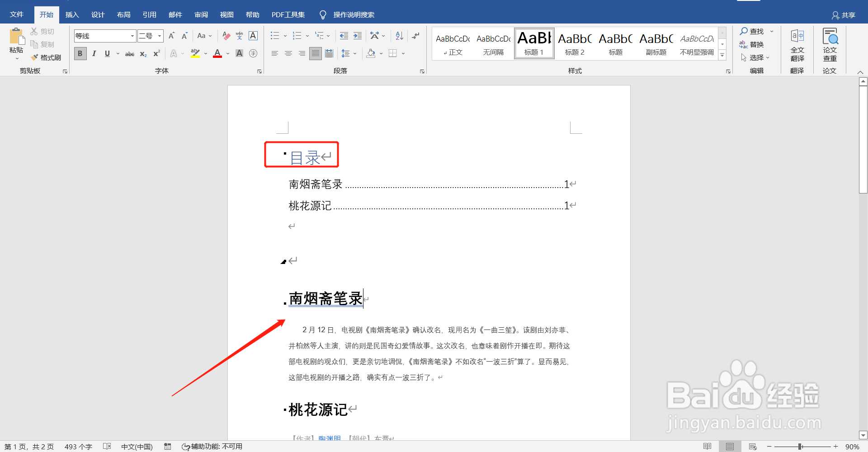Click the Clear All Formatting icon
The height and width of the screenshot is (452, 868).
pyautogui.click(x=226, y=36)
